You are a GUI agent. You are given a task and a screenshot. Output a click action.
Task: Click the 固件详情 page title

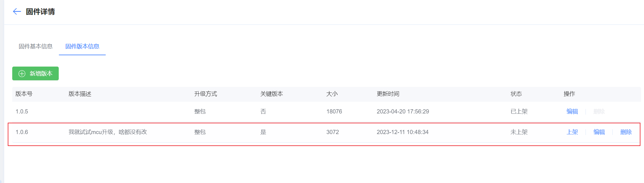(x=40, y=12)
